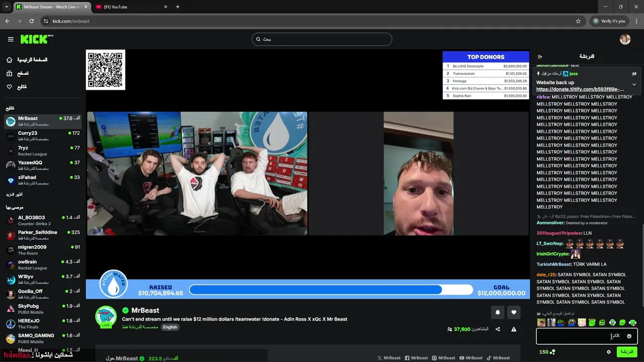Viewport: 644px width, 362px height.
Task: Click the heart follow button under video
Action: [514, 312]
